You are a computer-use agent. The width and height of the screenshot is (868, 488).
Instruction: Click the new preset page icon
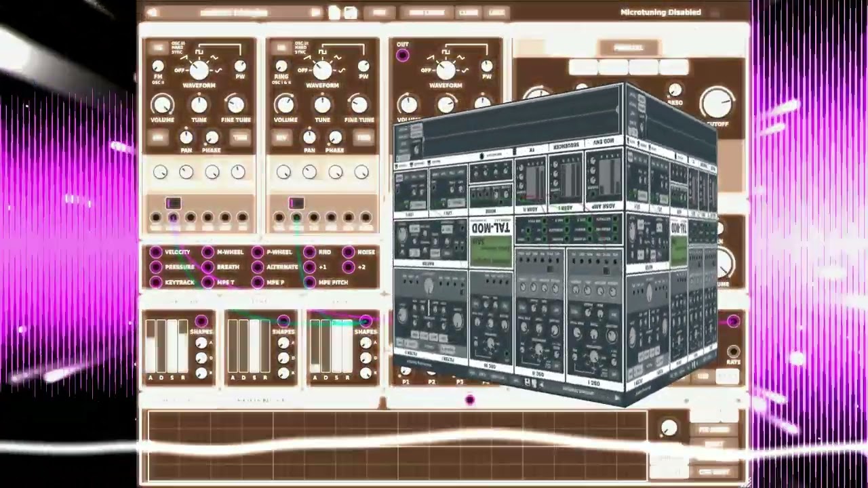tap(334, 12)
